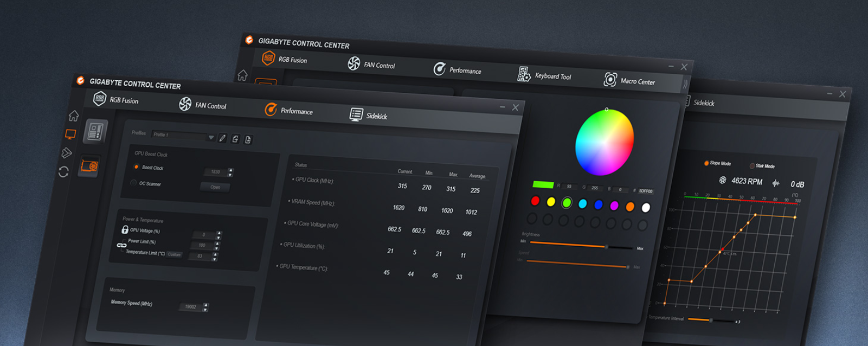Open Macro Center tab in middle window
This screenshot has width=868, height=346.
pos(629,81)
